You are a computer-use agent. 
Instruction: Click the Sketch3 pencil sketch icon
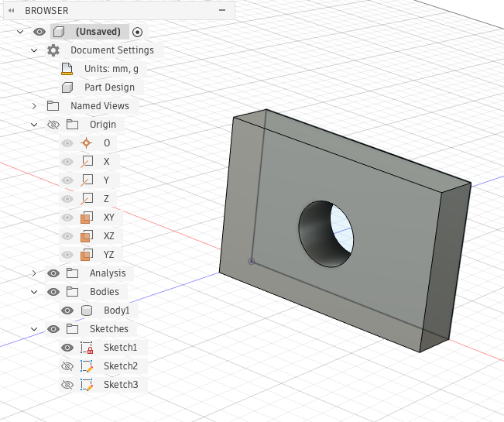pyautogui.click(x=87, y=385)
